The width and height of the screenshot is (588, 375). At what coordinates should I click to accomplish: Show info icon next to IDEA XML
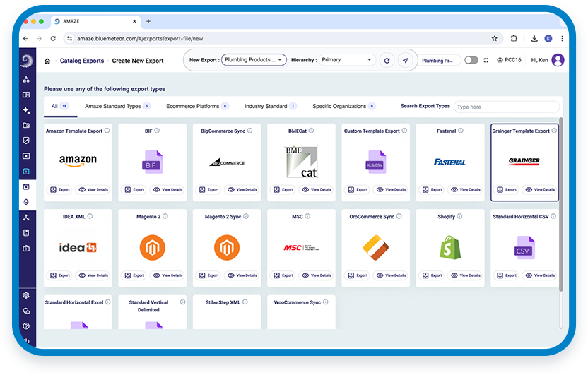click(x=90, y=216)
